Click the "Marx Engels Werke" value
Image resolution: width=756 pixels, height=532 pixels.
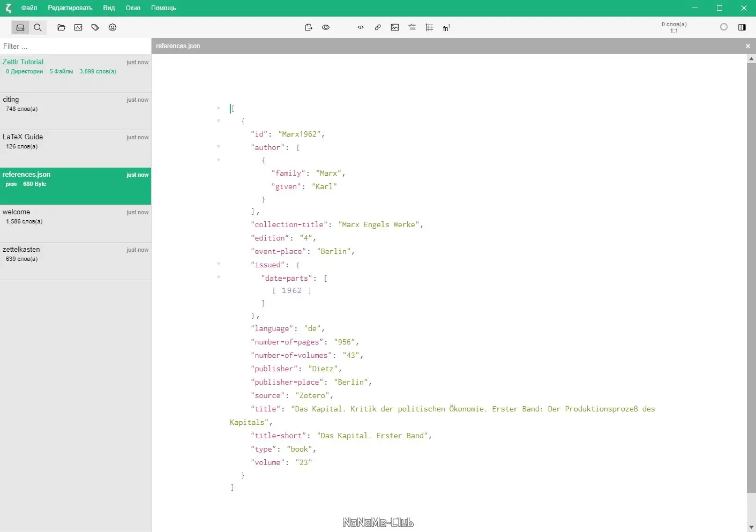click(379, 224)
